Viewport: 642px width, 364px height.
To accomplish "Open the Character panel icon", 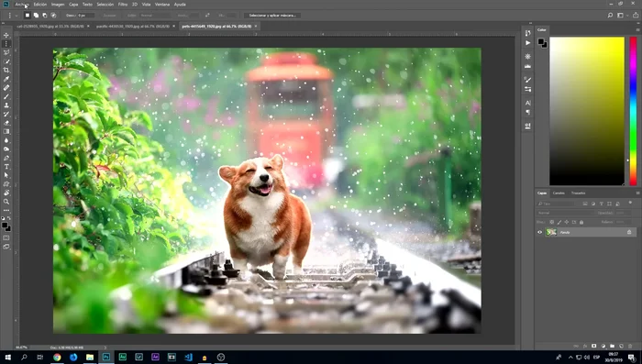I will (527, 103).
